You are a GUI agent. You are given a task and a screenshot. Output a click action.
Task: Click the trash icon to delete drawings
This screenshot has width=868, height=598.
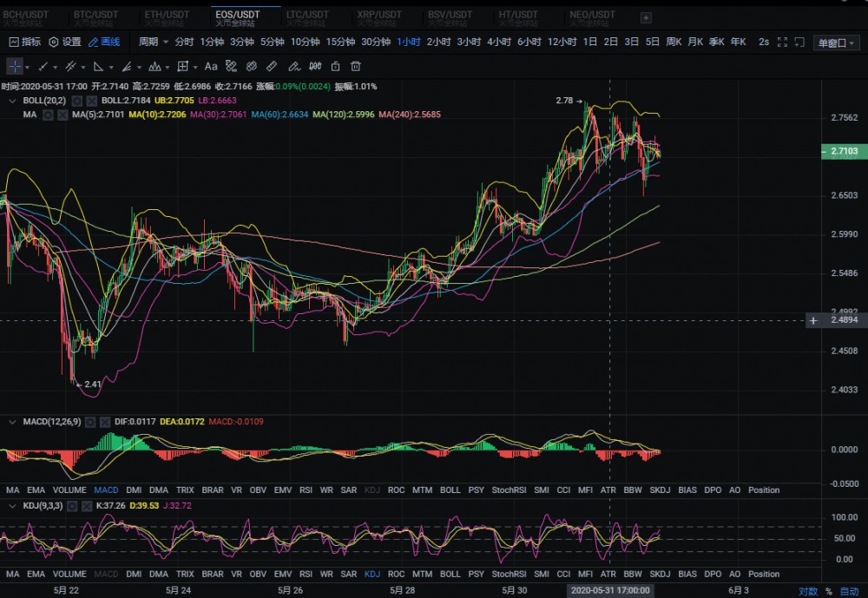356,66
